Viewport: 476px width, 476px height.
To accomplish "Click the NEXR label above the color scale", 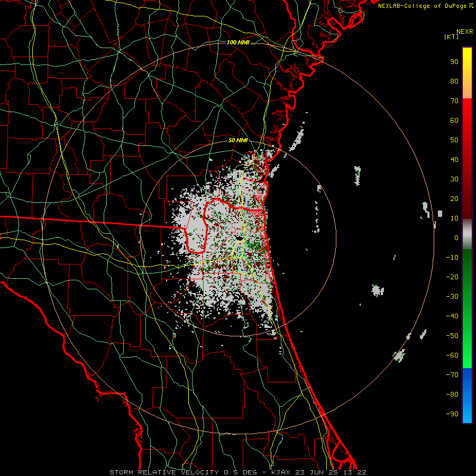I will pos(464,32).
